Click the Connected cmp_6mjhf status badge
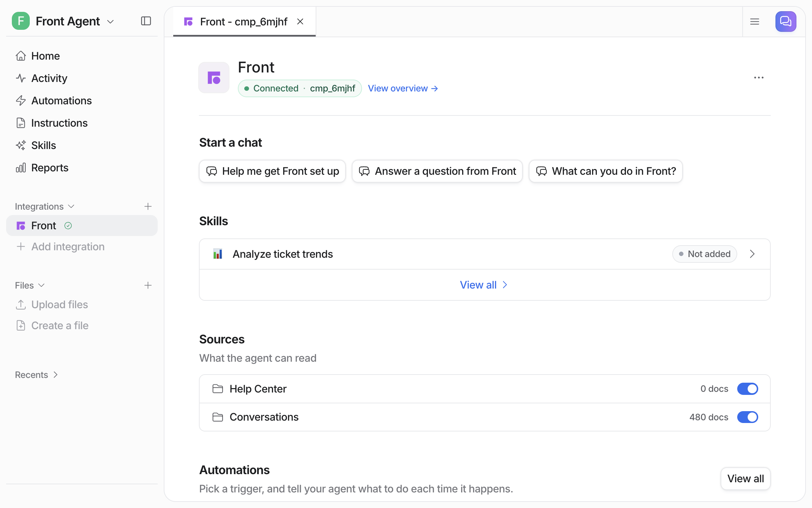This screenshot has width=812, height=508. (300, 88)
